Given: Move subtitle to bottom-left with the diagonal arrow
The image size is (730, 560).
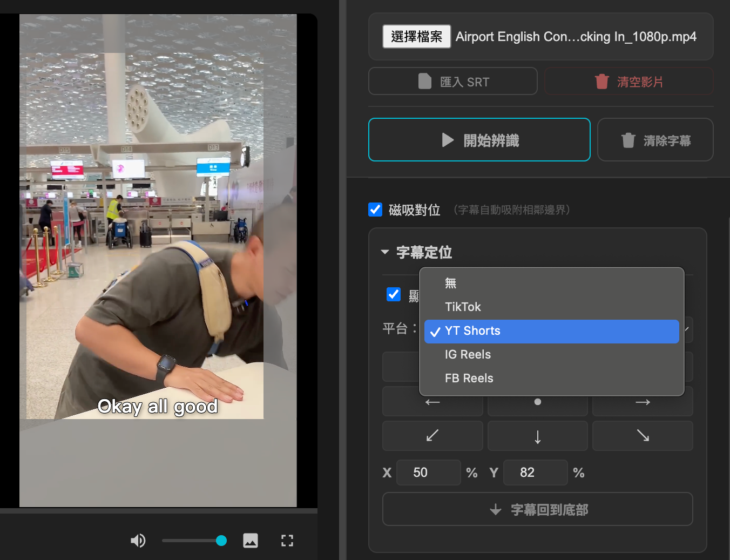Looking at the screenshot, I should (x=432, y=436).
